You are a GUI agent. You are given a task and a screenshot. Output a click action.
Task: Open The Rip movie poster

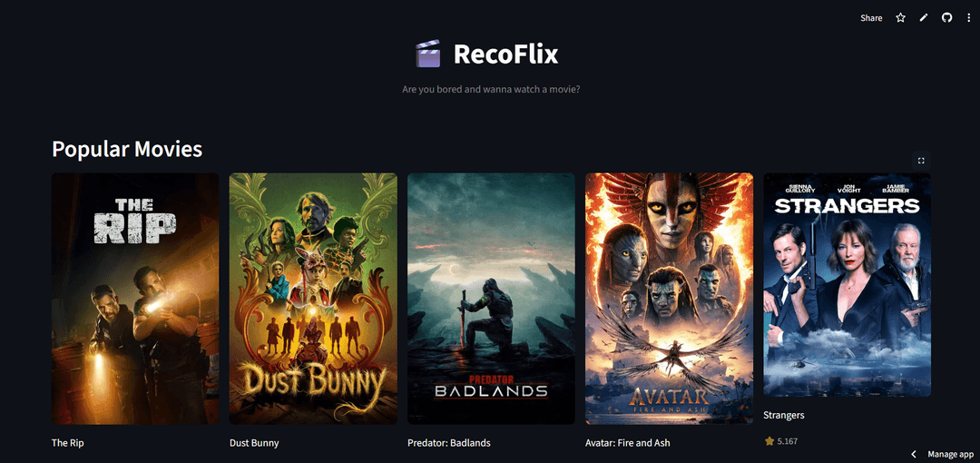(135, 299)
